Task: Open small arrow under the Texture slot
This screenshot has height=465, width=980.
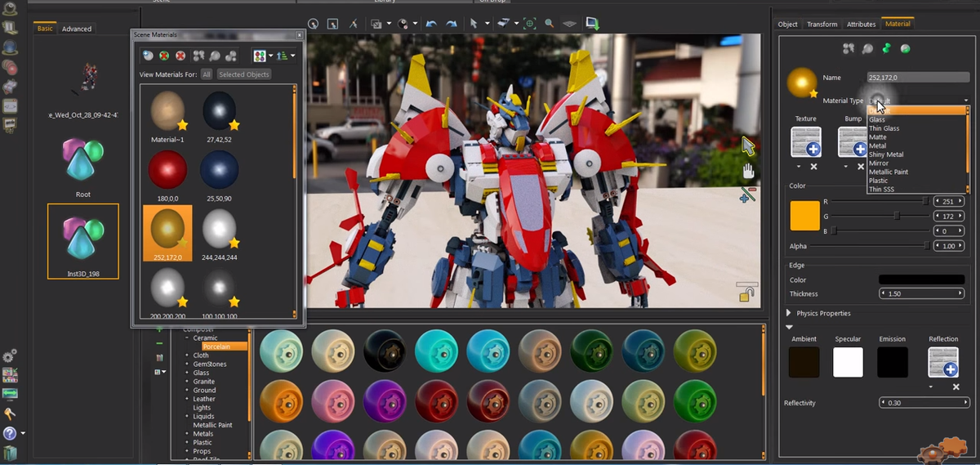Action: (x=799, y=167)
